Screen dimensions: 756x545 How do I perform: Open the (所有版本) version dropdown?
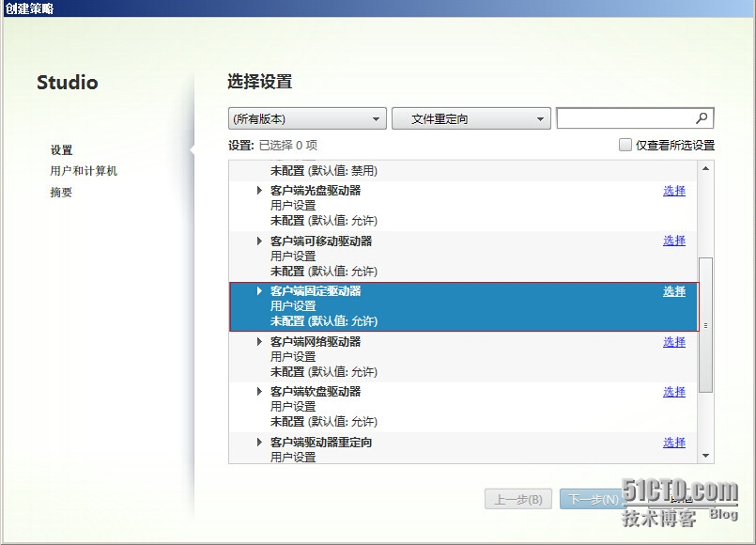coord(307,118)
